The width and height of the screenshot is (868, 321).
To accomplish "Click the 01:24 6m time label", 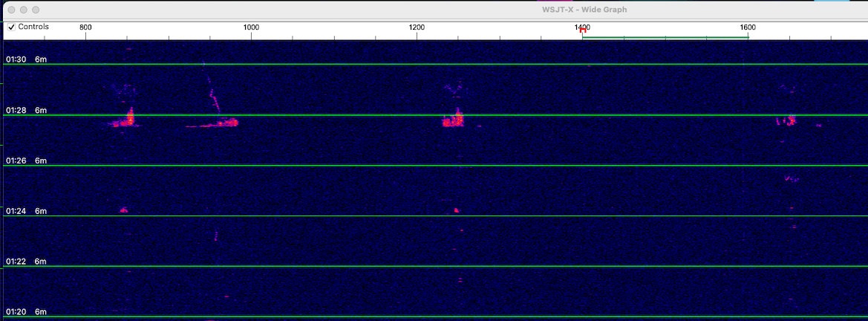I will [26, 211].
